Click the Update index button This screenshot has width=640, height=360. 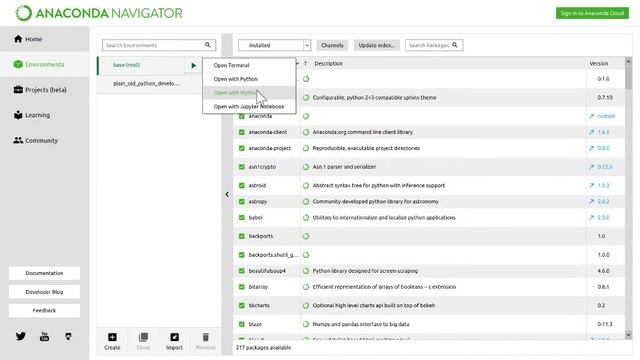(x=376, y=45)
